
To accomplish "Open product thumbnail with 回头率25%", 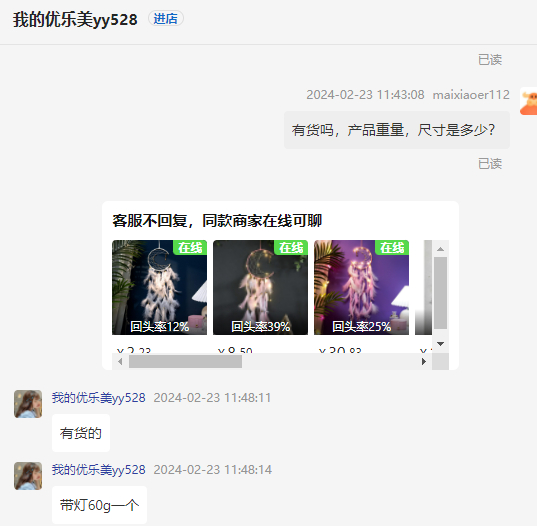I will click(361, 287).
